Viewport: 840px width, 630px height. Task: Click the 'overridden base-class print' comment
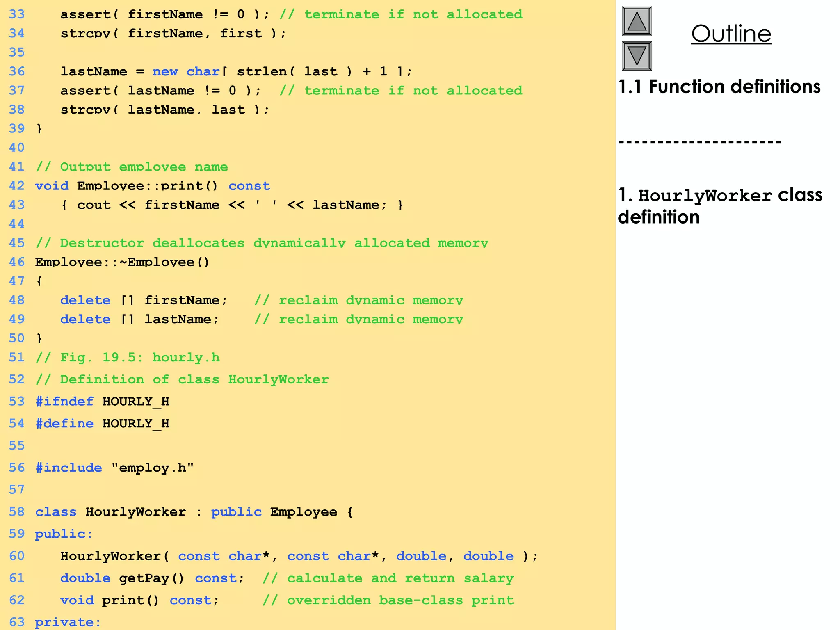(388, 600)
